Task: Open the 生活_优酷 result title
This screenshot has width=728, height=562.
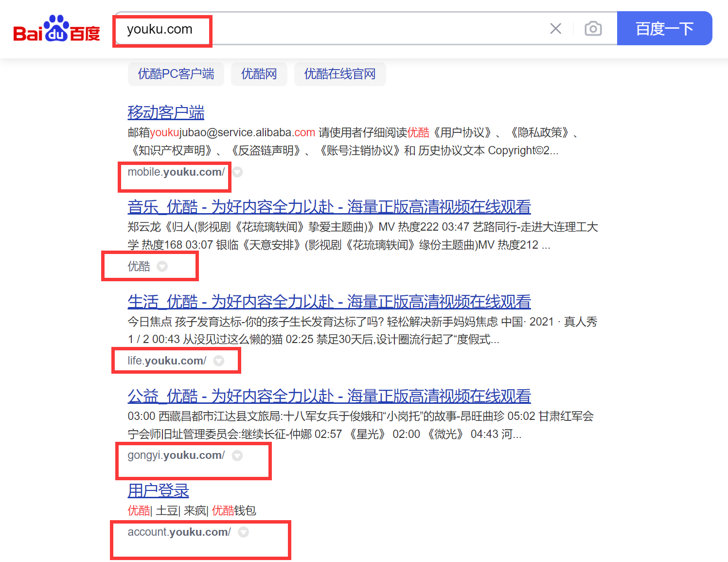Action: click(329, 302)
